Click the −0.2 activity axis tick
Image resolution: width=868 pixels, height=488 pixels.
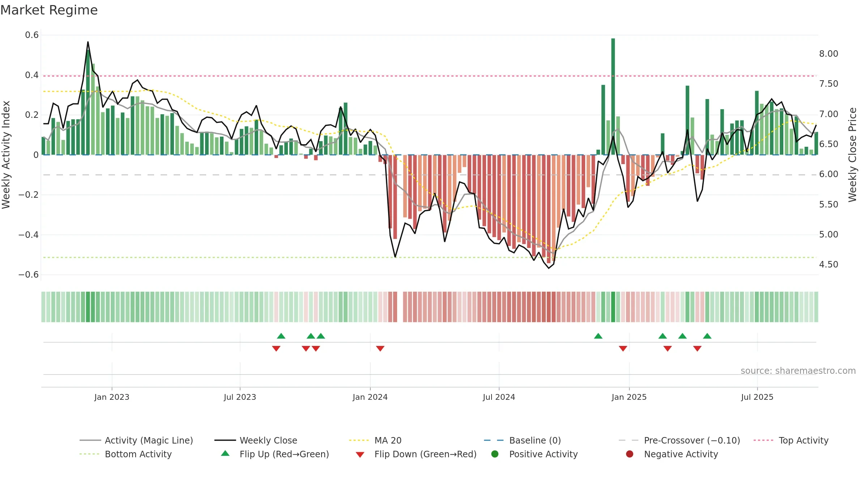point(29,195)
